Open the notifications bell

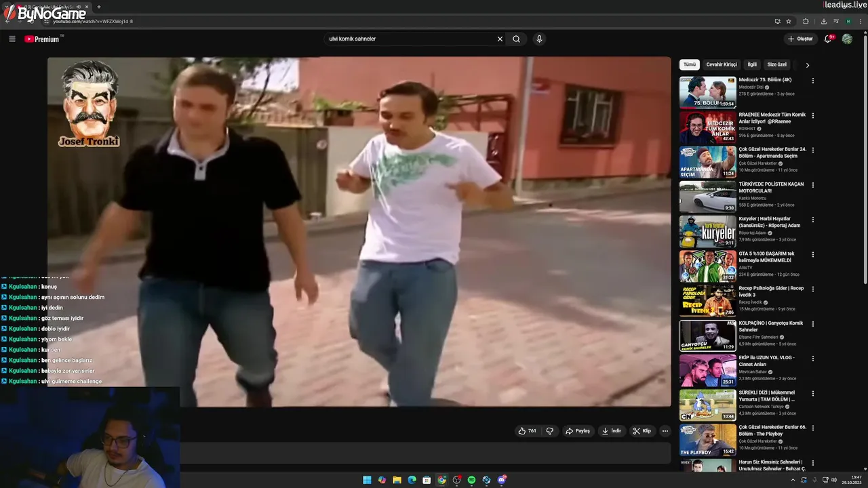[x=828, y=39]
